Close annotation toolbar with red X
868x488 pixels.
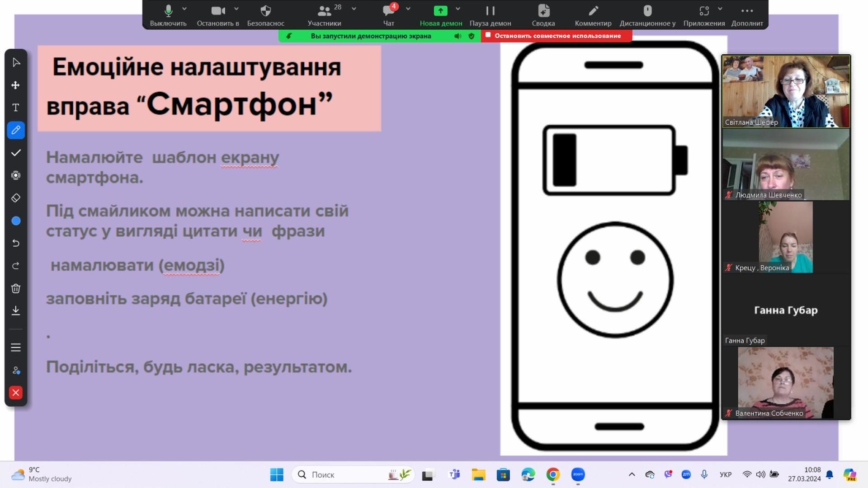click(x=16, y=393)
